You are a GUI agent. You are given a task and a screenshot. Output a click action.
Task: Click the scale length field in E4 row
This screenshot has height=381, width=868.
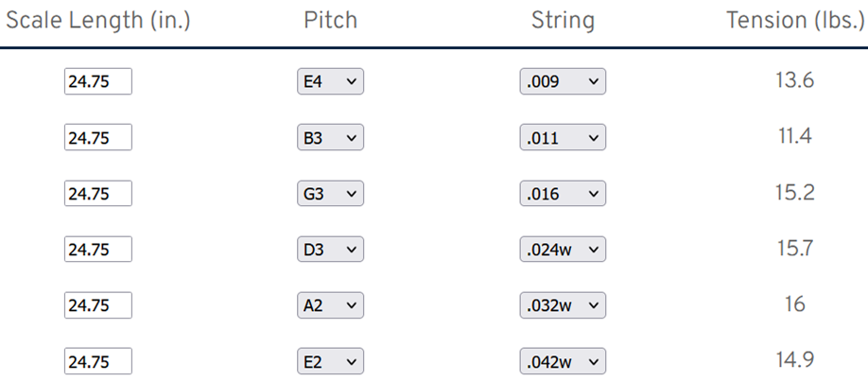pos(97,82)
